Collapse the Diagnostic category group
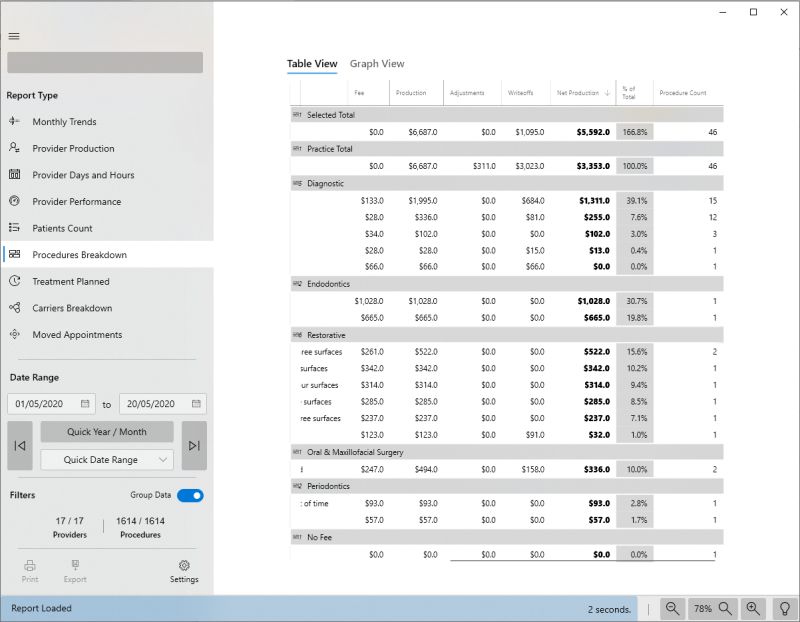The height and width of the screenshot is (622, 800). point(296,183)
